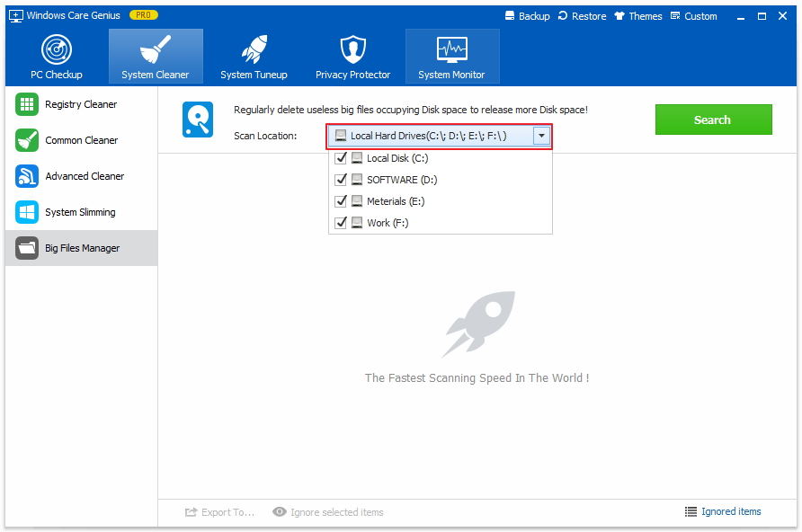
Task: Click the Themes label in title bar
Action: click(646, 16)
